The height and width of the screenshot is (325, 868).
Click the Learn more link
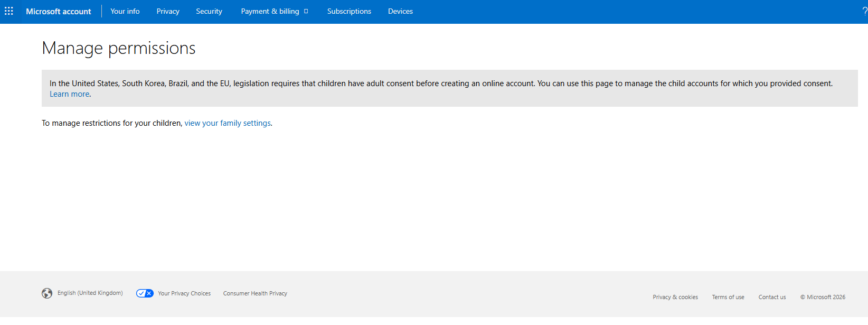tap(69, 94)
